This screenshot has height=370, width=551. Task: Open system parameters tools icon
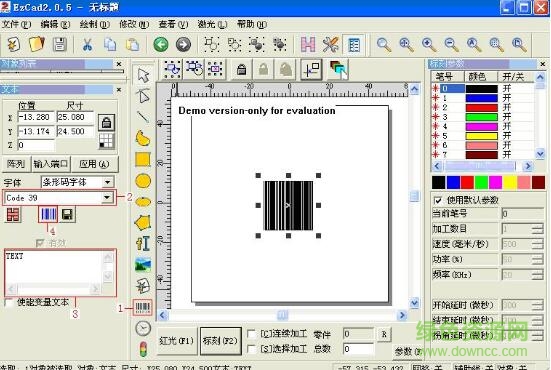click(331, 45)
